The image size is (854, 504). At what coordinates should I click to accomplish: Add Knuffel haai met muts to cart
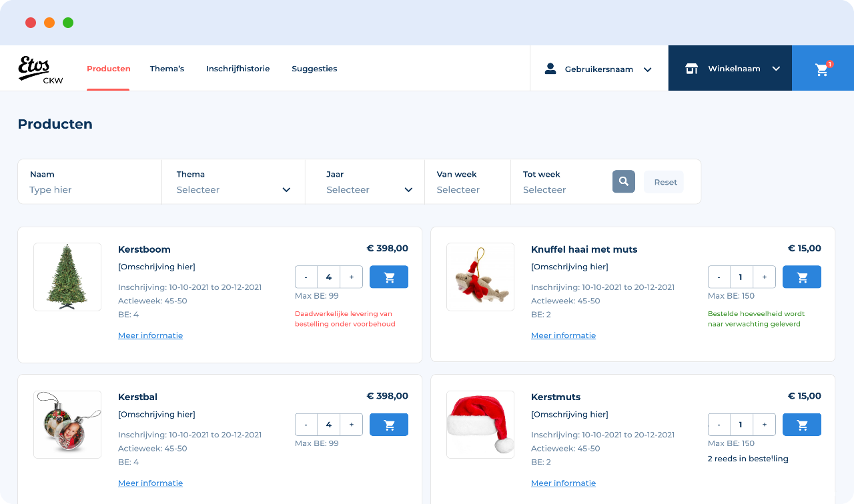click(802, 277)
